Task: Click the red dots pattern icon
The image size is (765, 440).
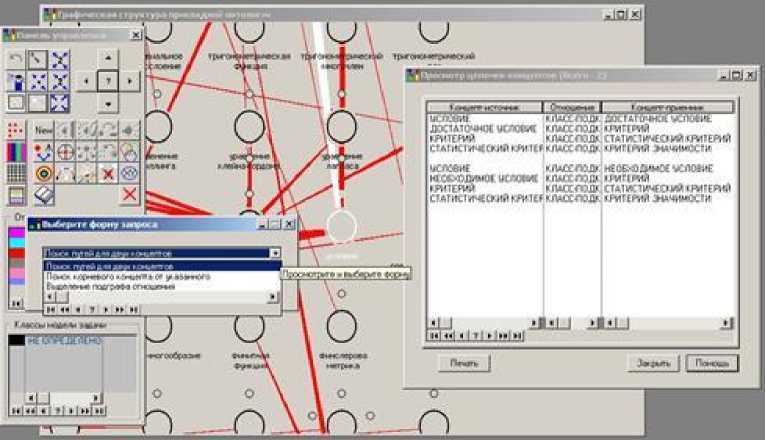Action: 16,130
